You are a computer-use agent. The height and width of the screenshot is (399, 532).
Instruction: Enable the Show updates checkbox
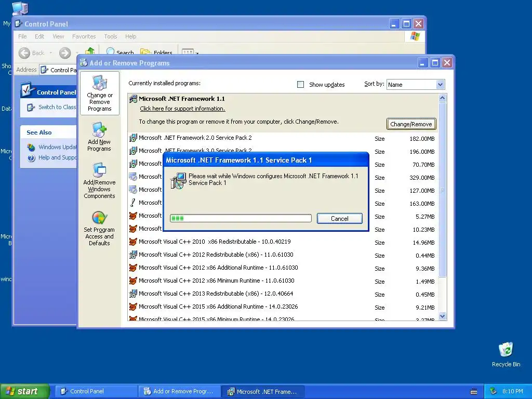point(301,85)
